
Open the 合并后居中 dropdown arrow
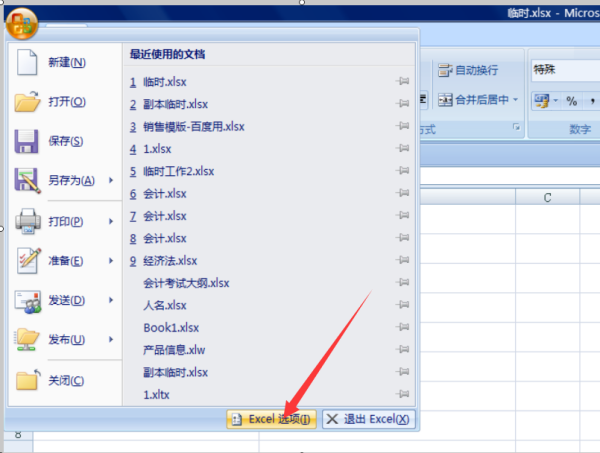coord(515,99)
